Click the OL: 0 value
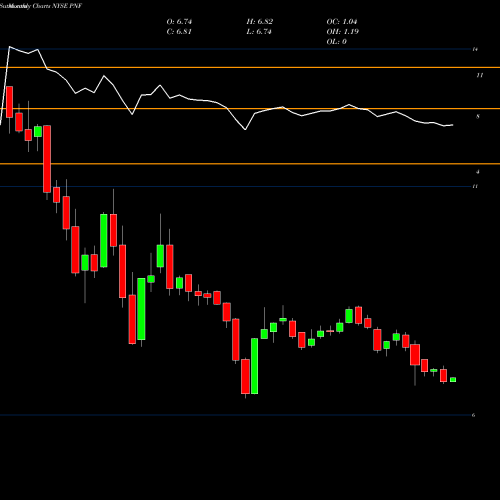The height and width of the screenshot is (500, 500). 336,42
